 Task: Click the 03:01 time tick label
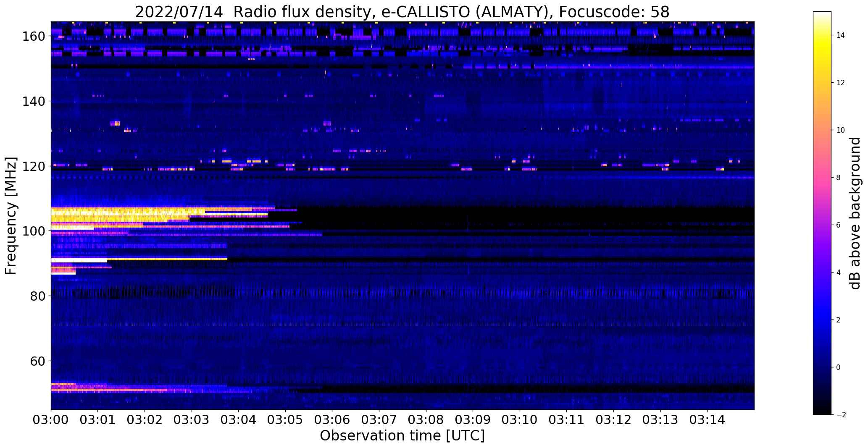click(x=98, y=420)
